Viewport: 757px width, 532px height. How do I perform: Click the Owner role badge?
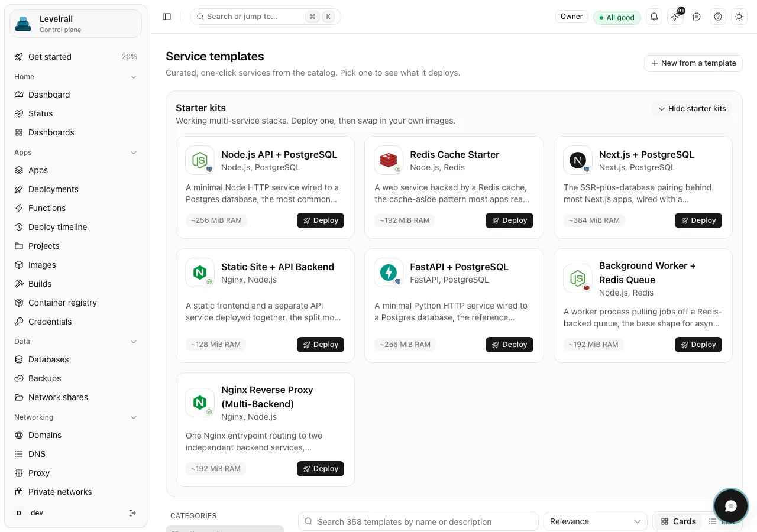coord(572,17)
